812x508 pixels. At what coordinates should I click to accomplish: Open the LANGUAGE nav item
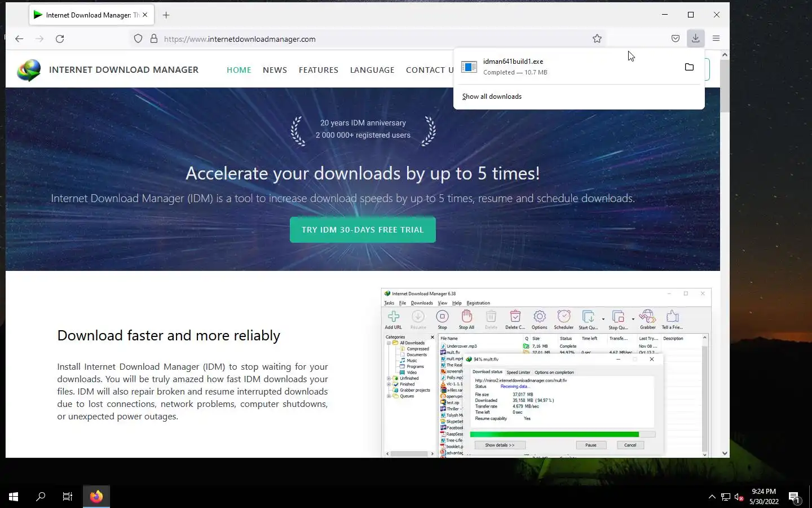(x=372, y=70)
